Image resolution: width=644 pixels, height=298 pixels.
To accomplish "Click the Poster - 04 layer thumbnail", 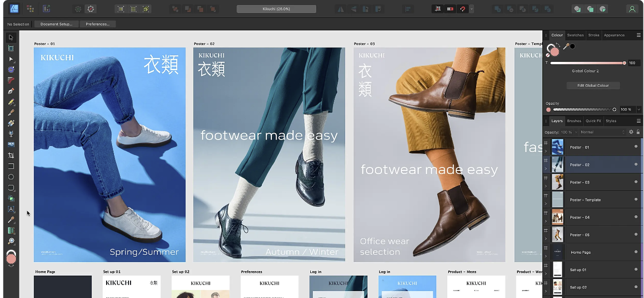I will [557, 217].
